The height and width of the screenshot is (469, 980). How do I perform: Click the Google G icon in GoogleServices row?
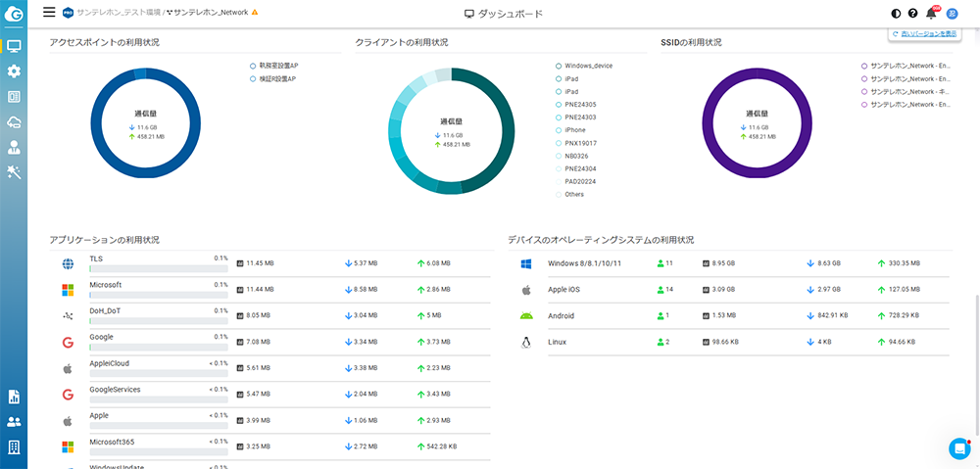tap(68, 394)
